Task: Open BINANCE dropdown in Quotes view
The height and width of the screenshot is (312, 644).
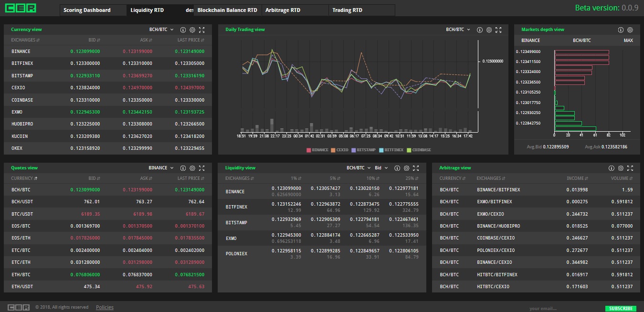Action: (x=161, y=168)
